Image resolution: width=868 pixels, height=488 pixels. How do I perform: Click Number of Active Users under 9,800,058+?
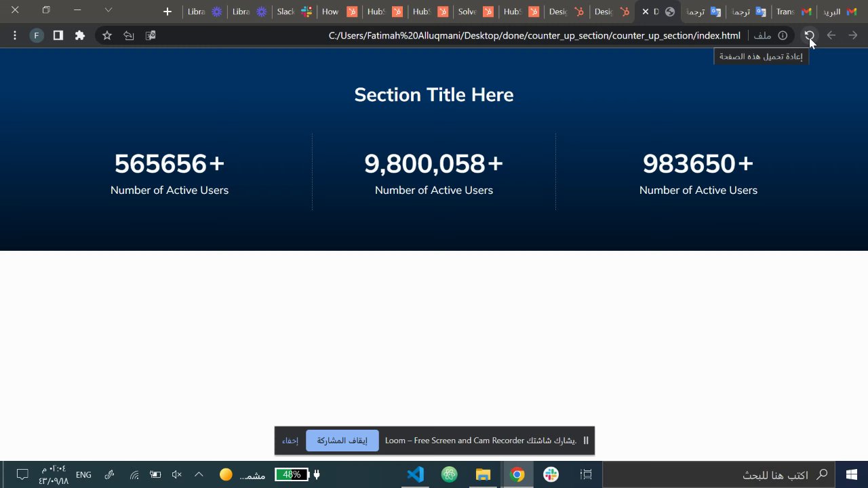click(x=434, y=190)
